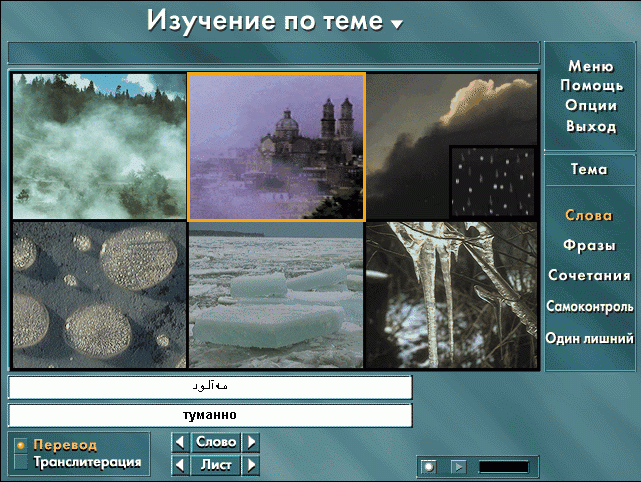Click the foreign word text field
The image size is (641, 482).
pos(210,387)
